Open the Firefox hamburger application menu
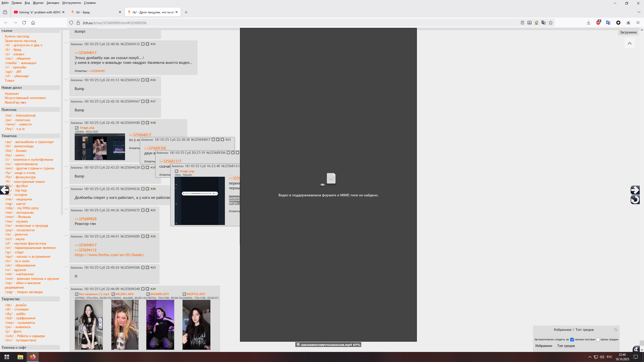This screenshot has width=644, height=362. [x=638, y=23]
